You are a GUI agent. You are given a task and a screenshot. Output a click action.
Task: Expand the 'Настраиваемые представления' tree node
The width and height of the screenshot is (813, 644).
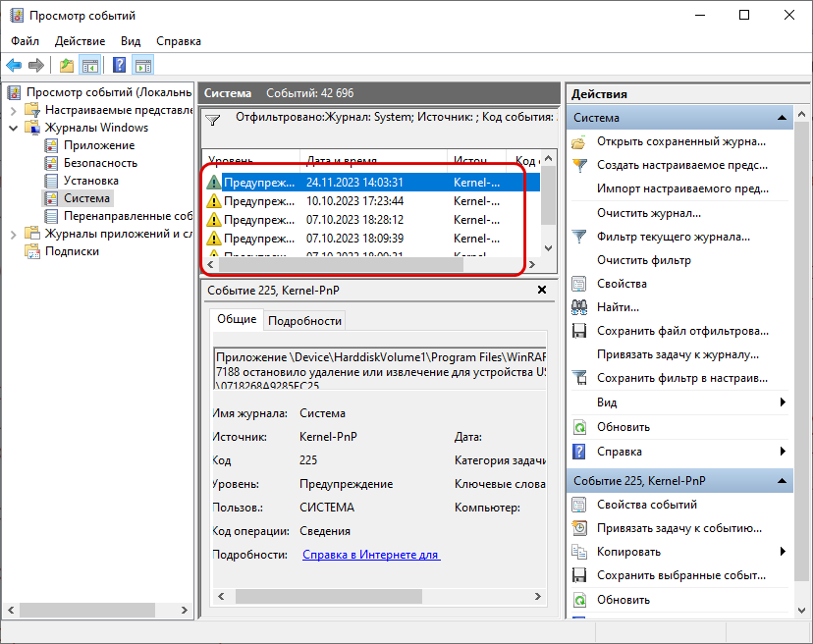pos(14,110)
